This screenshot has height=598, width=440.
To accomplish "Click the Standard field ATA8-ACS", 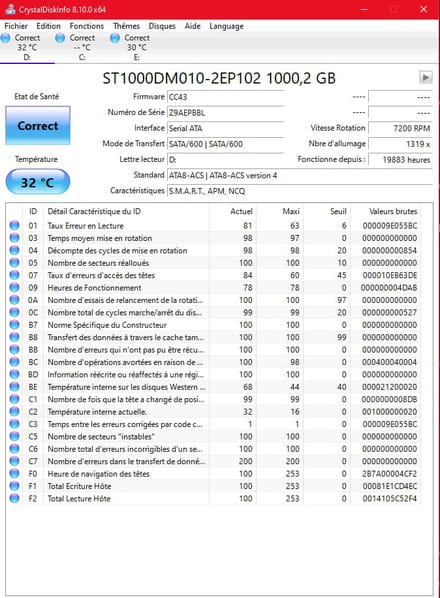I will 300,175.
